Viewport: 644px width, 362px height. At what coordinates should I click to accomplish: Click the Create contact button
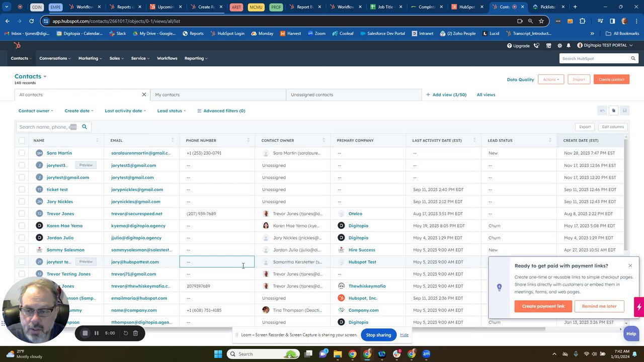point(611,79)
